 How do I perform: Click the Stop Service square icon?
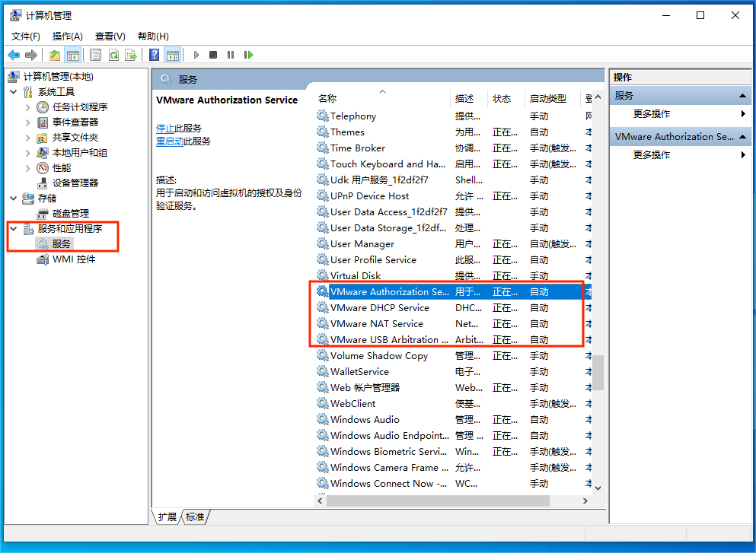point(213,55)
